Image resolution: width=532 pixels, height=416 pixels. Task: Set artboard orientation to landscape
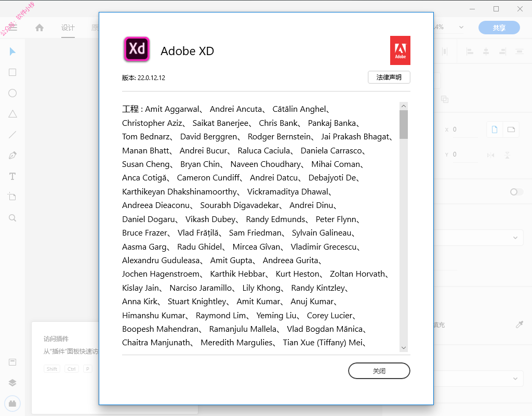coord(511,129)
